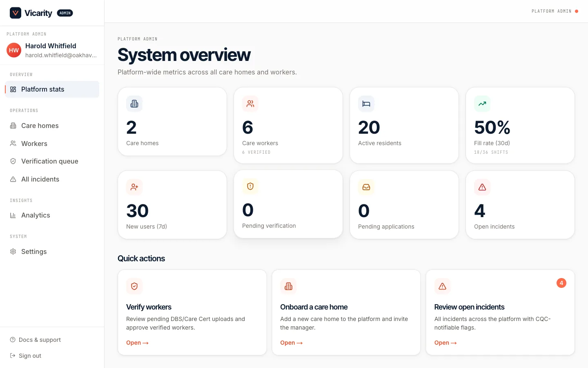Open Analytics in the sidebar
The height and width of the screenshot is (368, 588).
(52, 215)
